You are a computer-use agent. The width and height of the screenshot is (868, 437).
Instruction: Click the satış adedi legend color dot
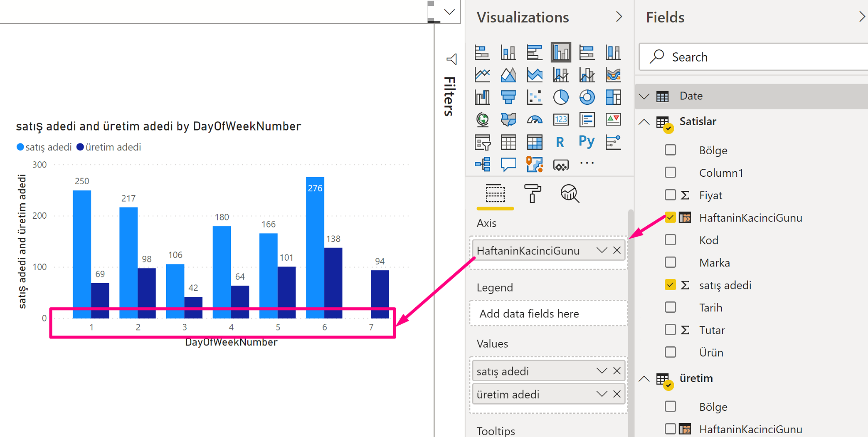coord(20,147)
